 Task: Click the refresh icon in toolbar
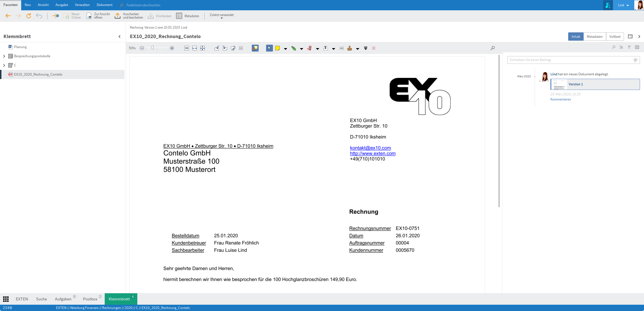coord(29,16)
